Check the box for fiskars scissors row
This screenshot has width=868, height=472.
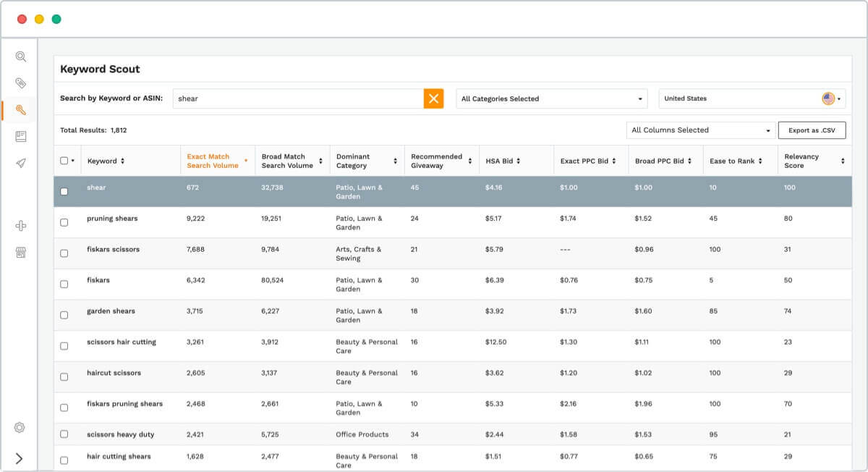click(64, 253)
